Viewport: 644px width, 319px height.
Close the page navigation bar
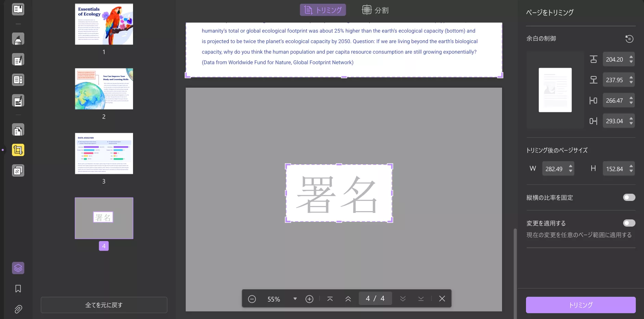pos(442,299)
